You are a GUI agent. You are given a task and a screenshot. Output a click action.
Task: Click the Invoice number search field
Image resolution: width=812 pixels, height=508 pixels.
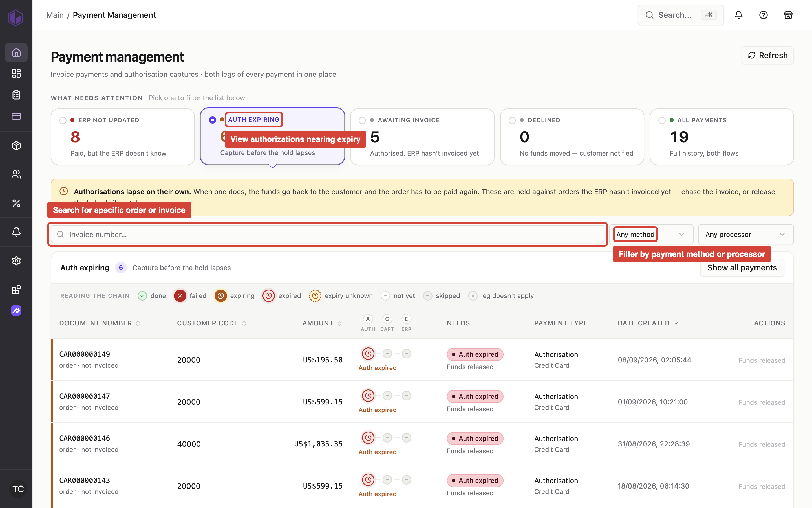tap(328, 234)
